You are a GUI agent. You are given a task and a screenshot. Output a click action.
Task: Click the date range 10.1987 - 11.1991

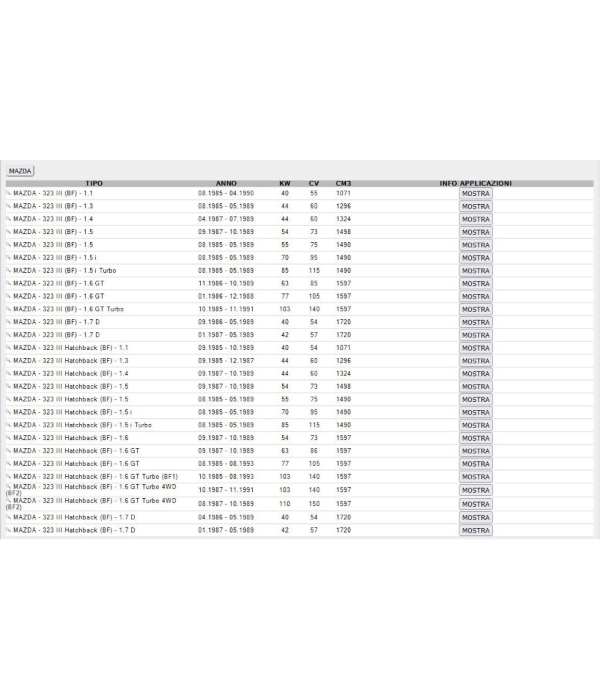click(x=226, y=490)
